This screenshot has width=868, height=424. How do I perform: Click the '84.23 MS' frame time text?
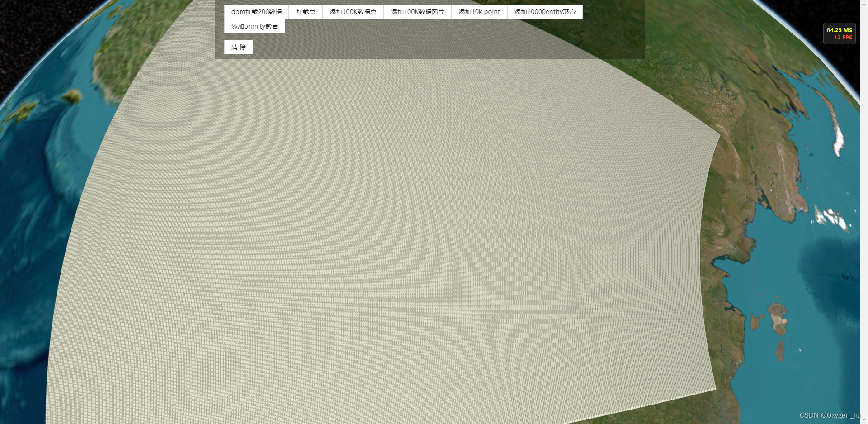(839, 30)
